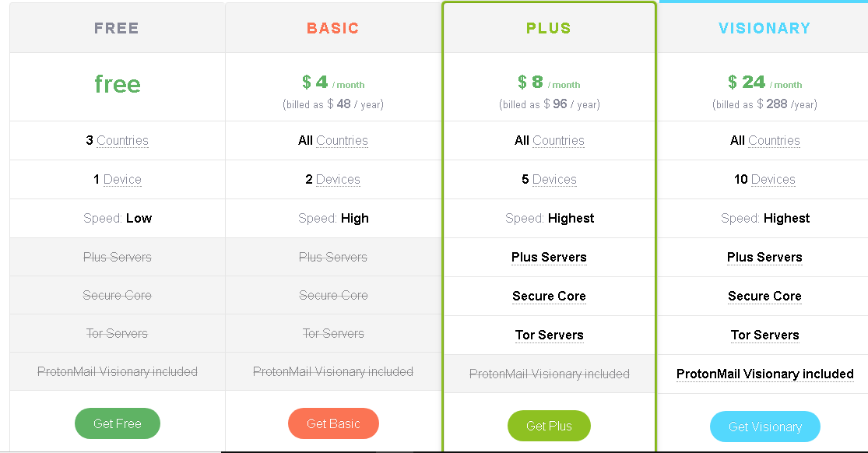The height and width of the screenshot is (453, 868).
Task: Click Tor Servers in the Plus column
Action: [549, 335]
